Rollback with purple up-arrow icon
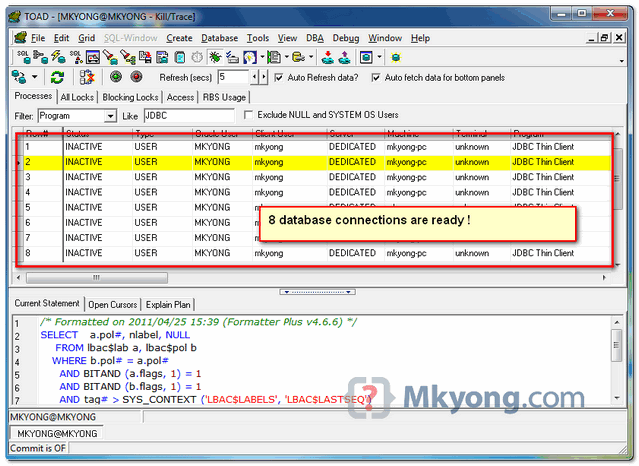This screenshot has height=466, width=639. (x=344, y=57)
